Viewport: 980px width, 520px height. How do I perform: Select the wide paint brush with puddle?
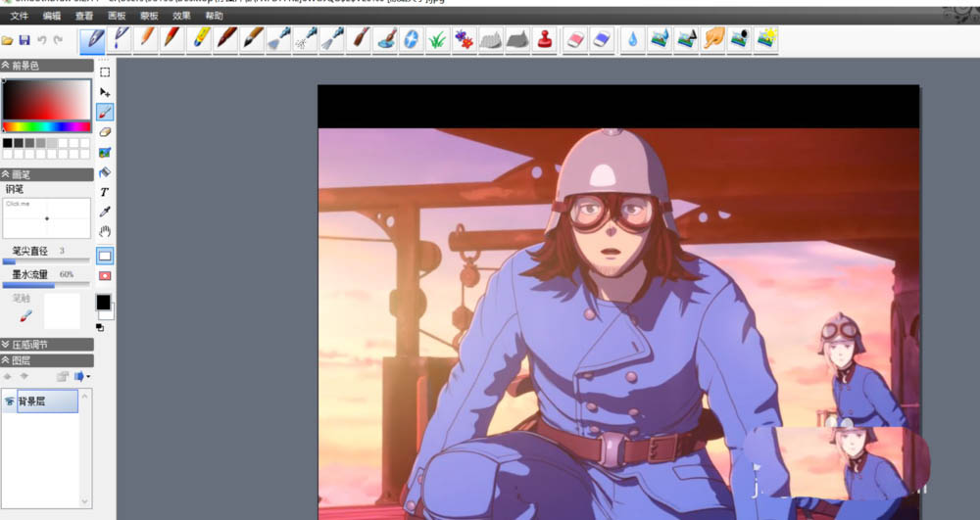pos(385,40)
